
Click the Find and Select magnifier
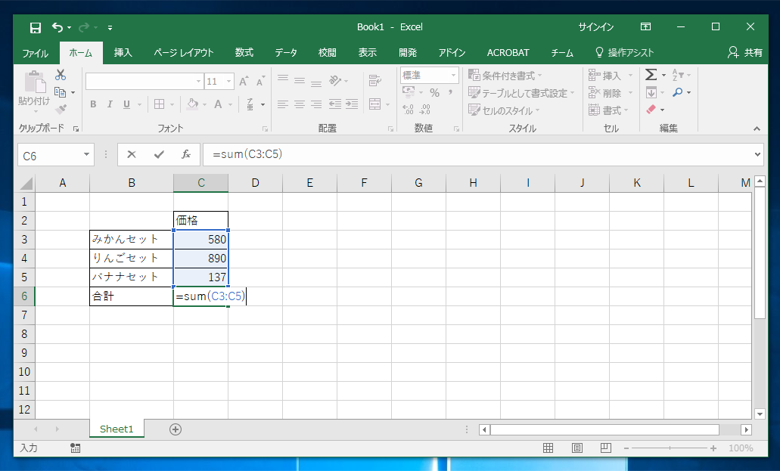678,93
